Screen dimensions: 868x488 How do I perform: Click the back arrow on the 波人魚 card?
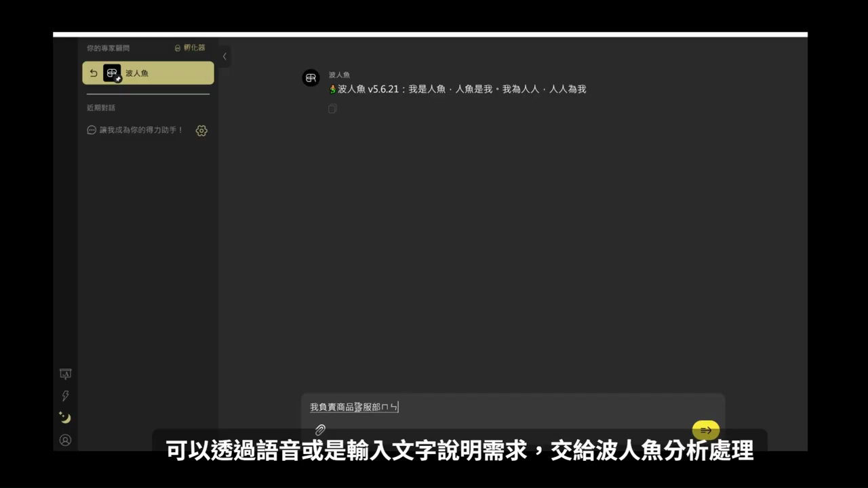[94, 73]
